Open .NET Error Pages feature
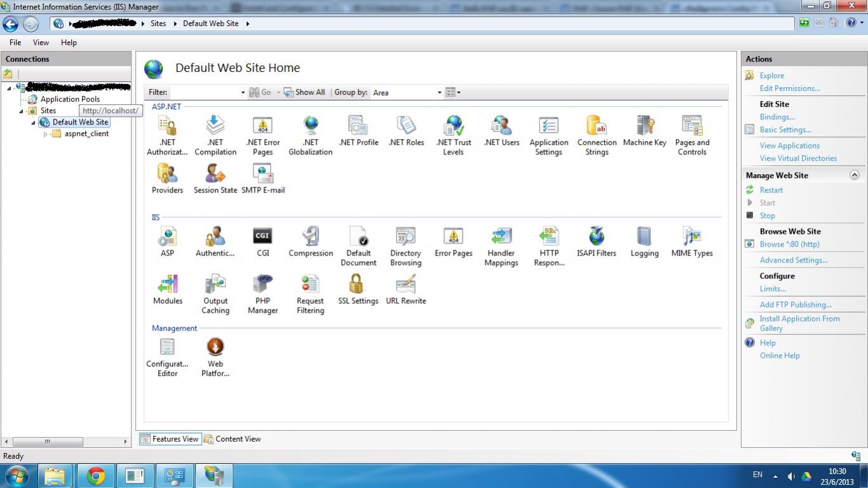The image size is (868, 488). tap(263, 135)
